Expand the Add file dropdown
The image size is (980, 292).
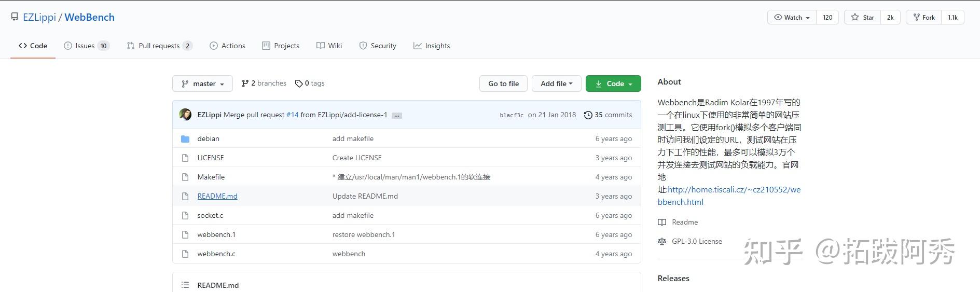coord(556,84)
